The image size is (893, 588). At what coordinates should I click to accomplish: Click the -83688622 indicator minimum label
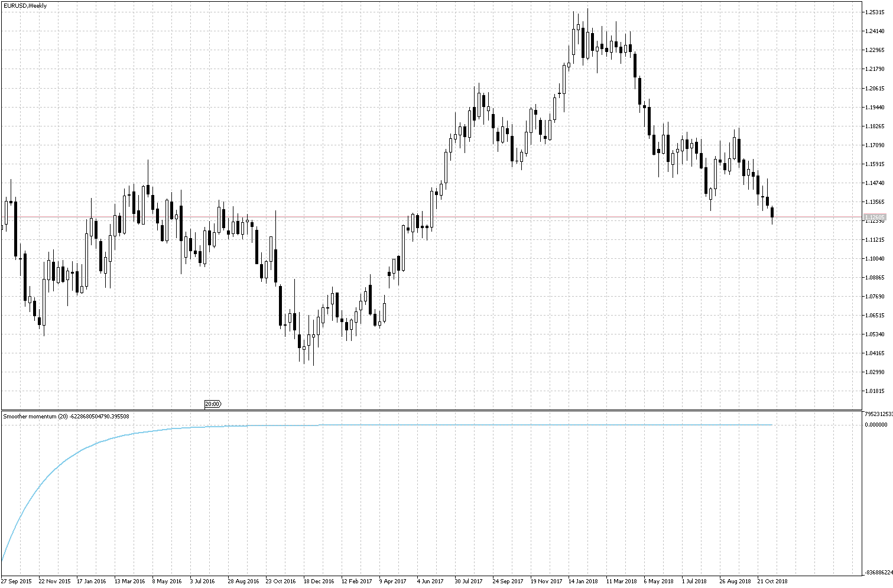[876, 571]
